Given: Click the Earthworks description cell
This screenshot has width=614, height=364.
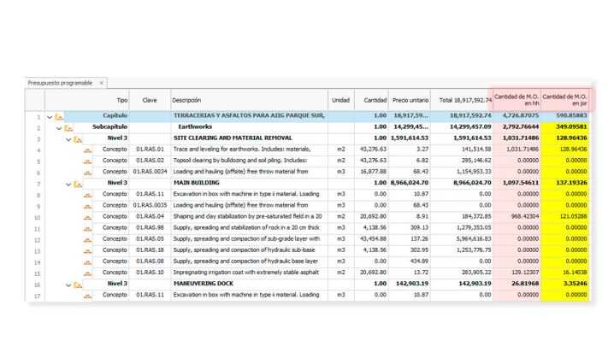Looking at the screenshot, I should pyautogui.click(x=249, y=126).
